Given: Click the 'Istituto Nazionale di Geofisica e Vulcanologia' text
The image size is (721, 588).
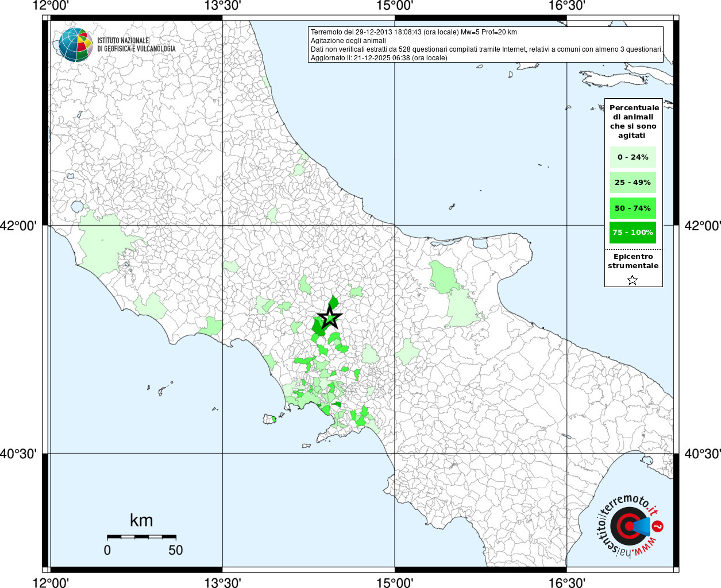Looking at the screenshot, I should pos(136,45).
